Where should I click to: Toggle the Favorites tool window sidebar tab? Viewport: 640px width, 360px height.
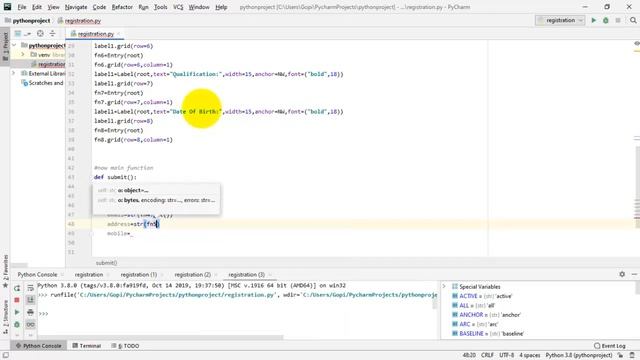pos(5,270)
